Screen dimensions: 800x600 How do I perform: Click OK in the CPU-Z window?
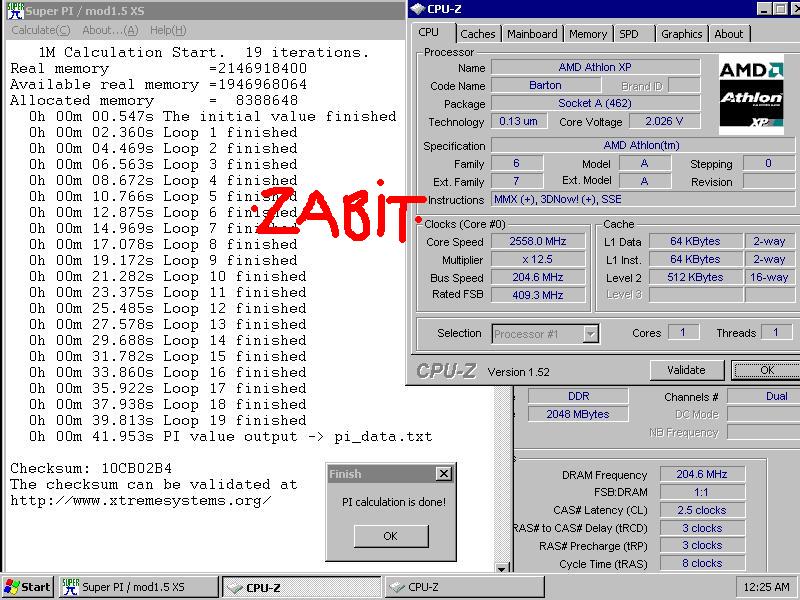click(x=766, y=370)
